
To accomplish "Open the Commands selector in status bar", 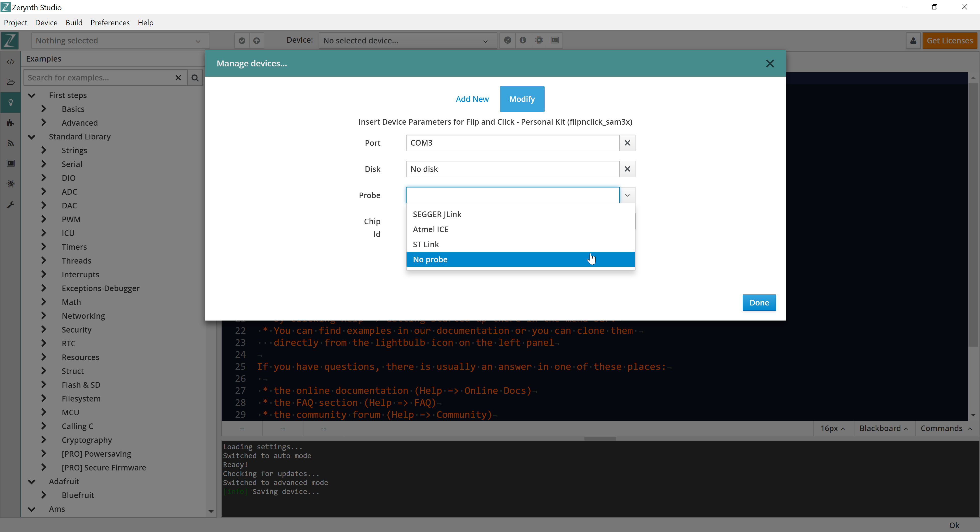I will (x=946, y=428).
